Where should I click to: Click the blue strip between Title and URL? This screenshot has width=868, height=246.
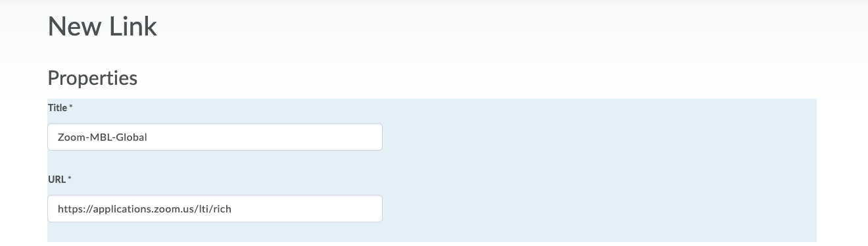click(432, 162)
